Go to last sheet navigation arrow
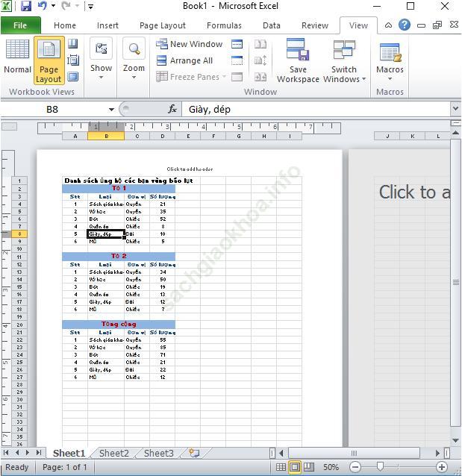Image resolution: width=462 pixels, height=476 pixels. point(39,453)
